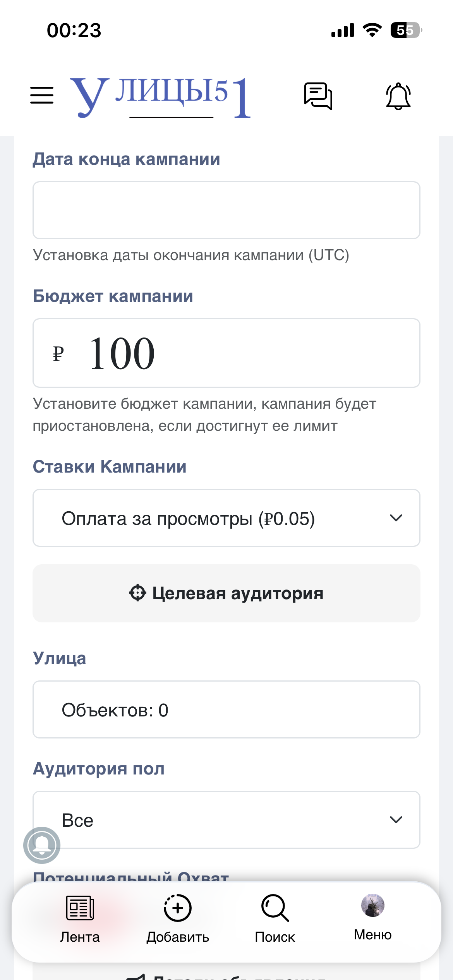
Task: Open the Поиск search tab
Action: pyautogui.click(x=275, y=919)
